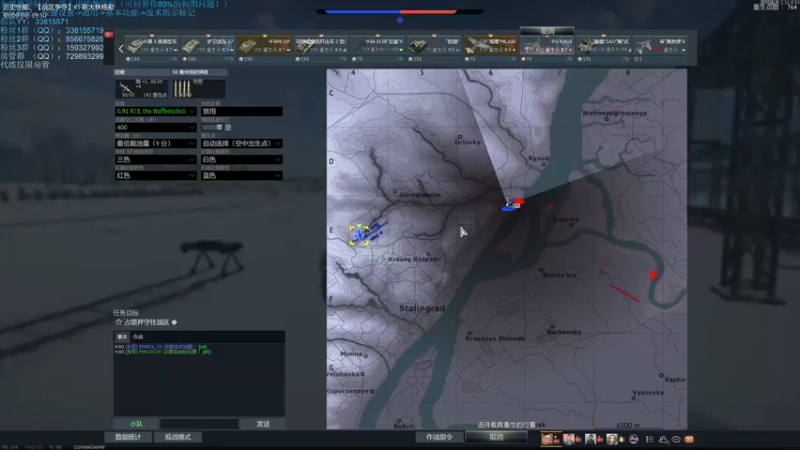This screenshot has width=800, height=450.
Task: Click the top 取消 cancel button
Action: pos(547,31)
